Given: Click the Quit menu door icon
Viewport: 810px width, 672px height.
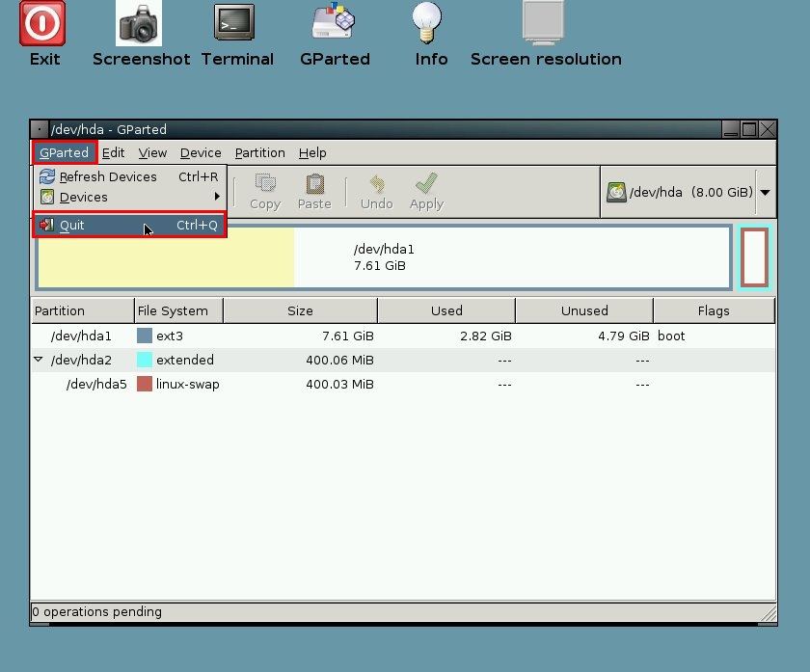Looking at the screenshot, I should click(46, 225).
